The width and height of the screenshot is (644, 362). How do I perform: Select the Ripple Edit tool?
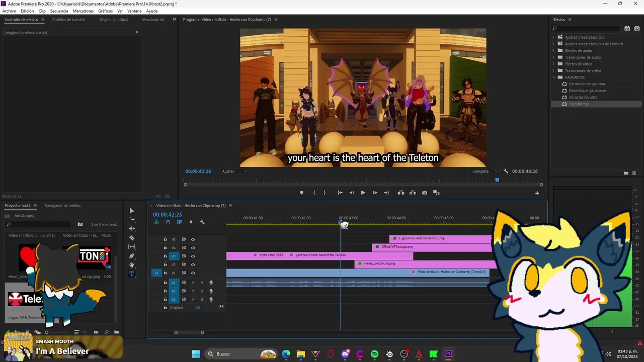click(132, 229)
